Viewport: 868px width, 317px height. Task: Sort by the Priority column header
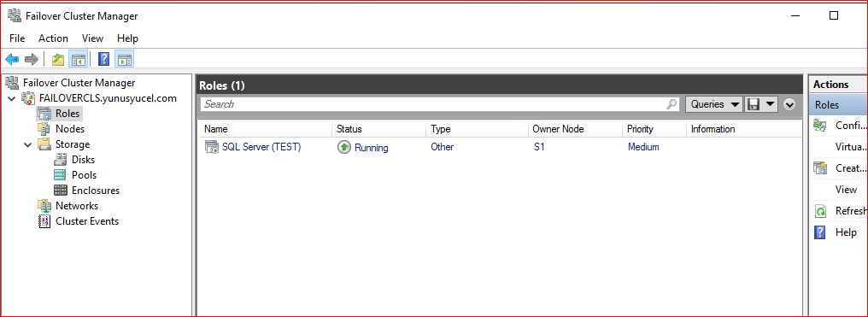tap(654, 130)
